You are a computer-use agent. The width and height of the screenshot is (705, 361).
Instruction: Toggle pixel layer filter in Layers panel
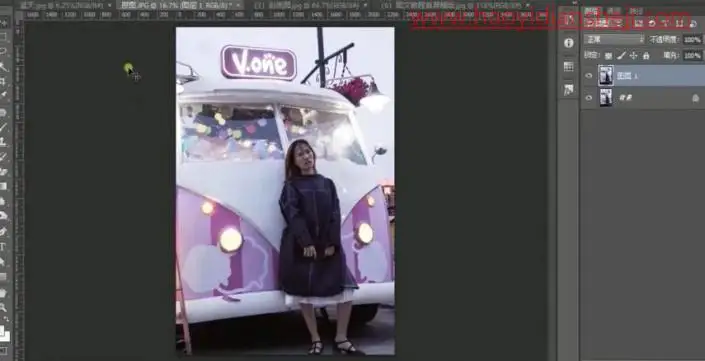click(x=638, y=23)
